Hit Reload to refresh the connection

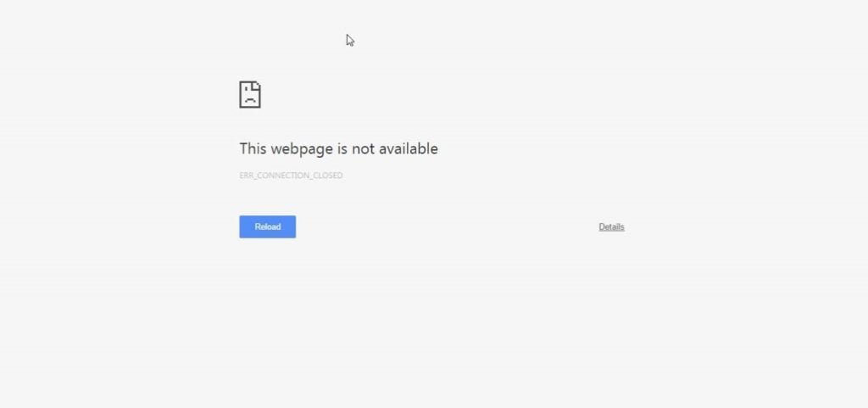point(267,226)
